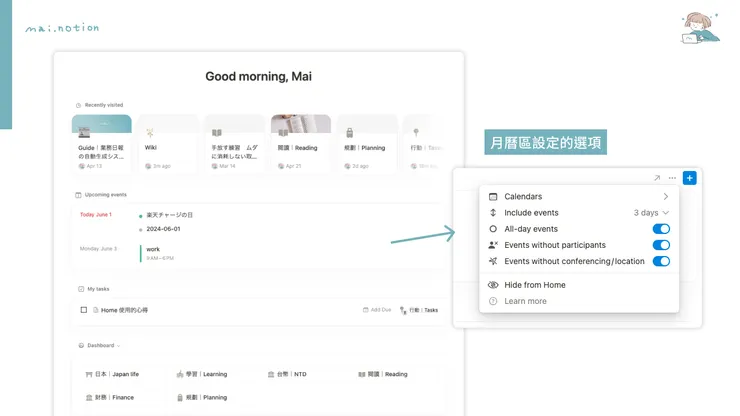Click the My tasks checkmark icon
This screenshot has width=740, height=416.
(81, 289)
